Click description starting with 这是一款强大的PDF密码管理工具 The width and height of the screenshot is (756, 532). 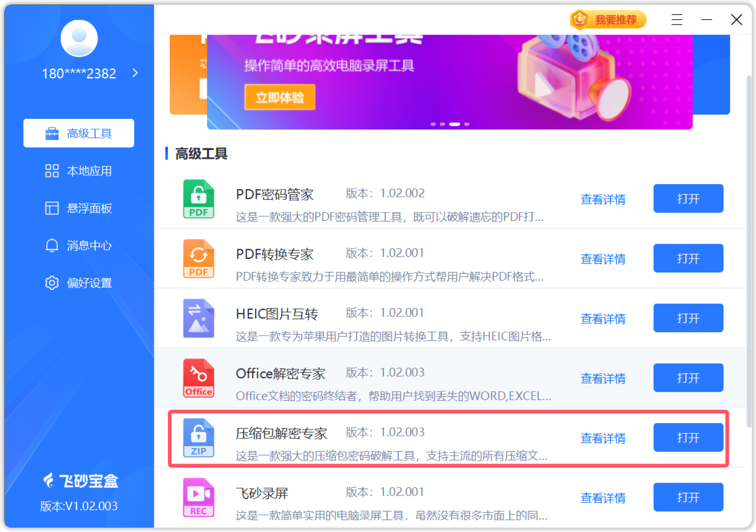pos(389,216)
